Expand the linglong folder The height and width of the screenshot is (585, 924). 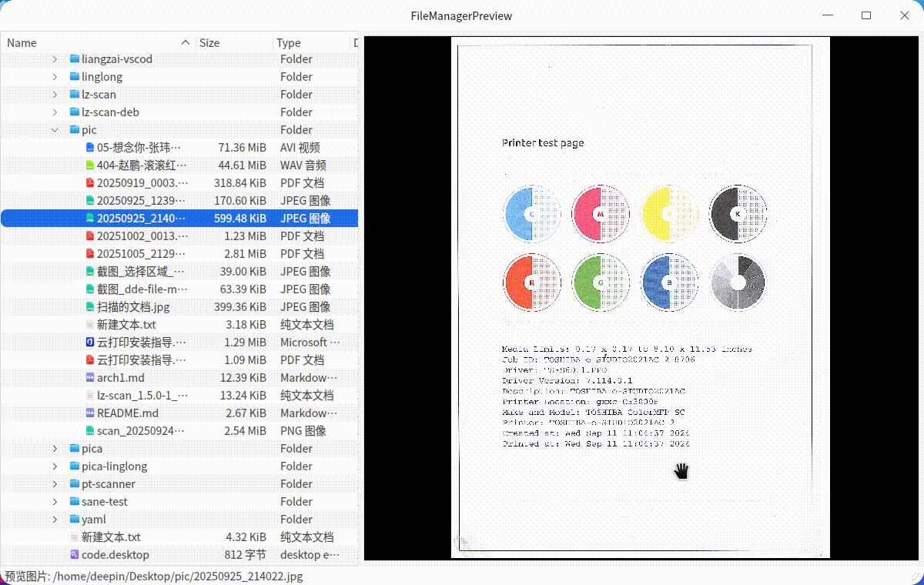click(x=55, y=77)
